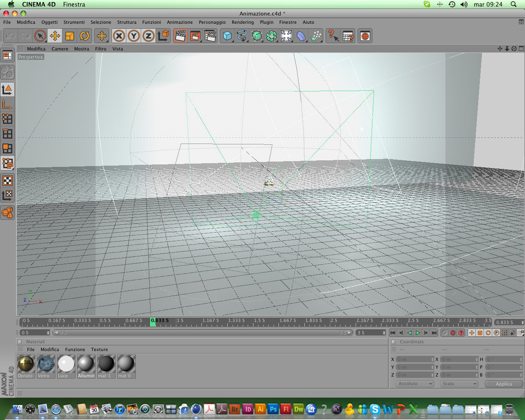Toggle Y axis lock
The height and width of the screenshot is (420, 525).
tap(134, 36)
